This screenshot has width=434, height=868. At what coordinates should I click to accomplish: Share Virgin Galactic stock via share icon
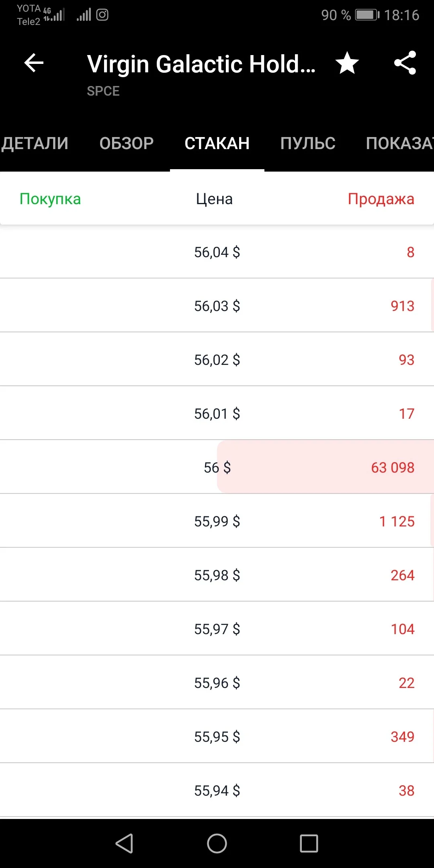coord(405,63)
